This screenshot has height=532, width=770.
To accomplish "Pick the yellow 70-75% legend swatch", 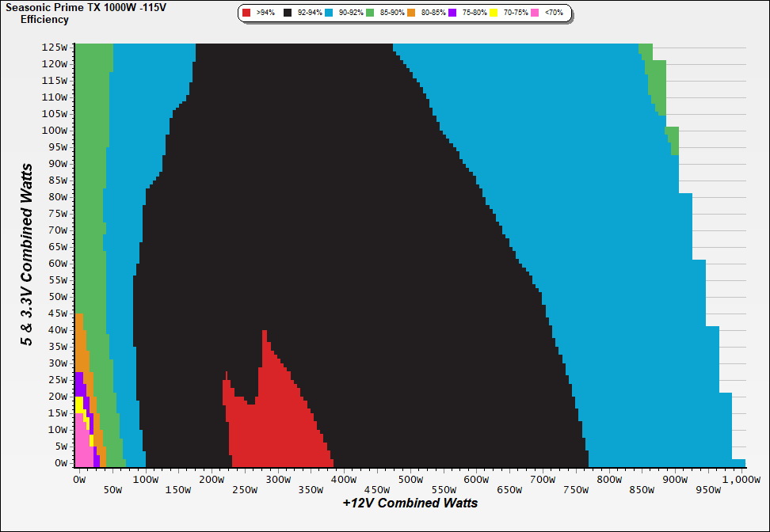I will (494, 13).
